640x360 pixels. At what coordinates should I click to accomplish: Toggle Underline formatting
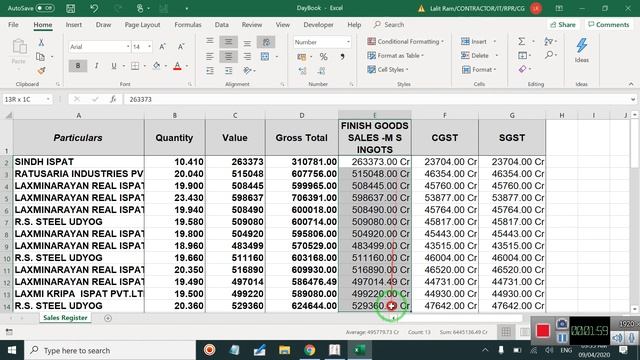(x=114, y=66)
